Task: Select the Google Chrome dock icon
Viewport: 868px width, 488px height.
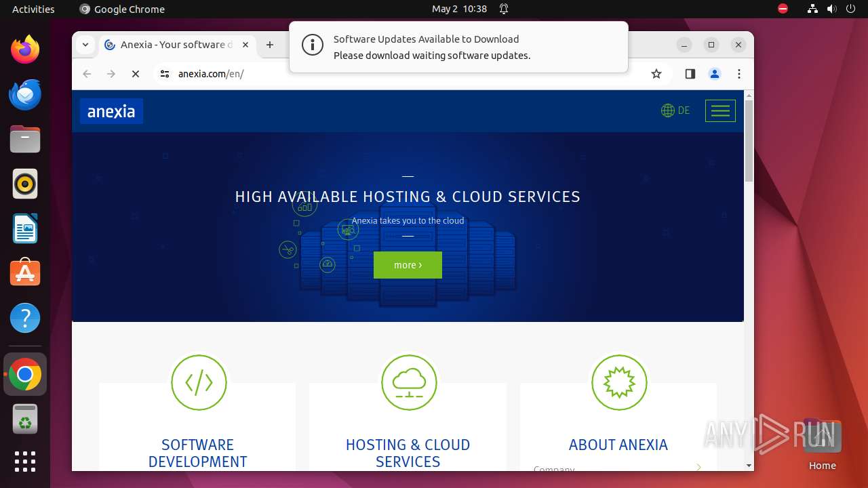Action: click(25, 374)
